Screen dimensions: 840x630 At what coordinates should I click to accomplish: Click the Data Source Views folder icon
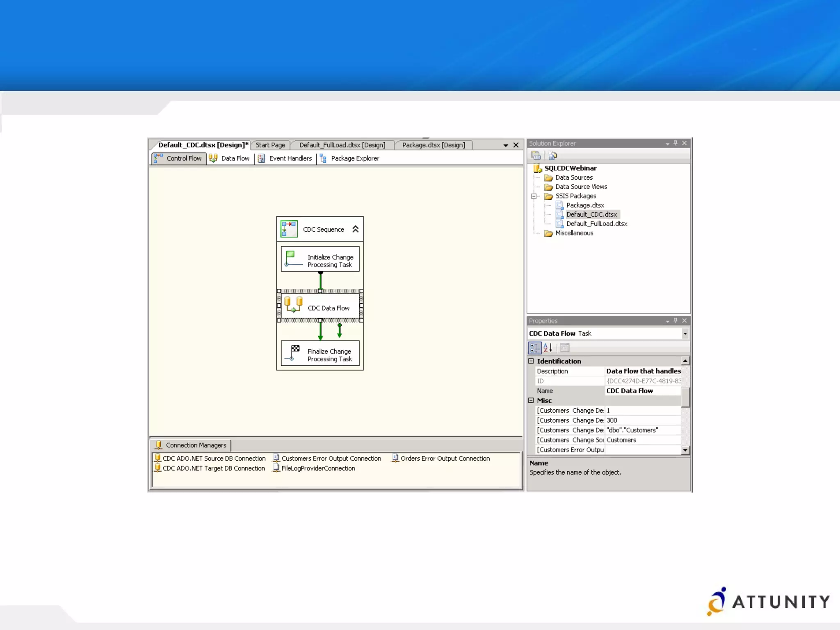tap(548, 187)
